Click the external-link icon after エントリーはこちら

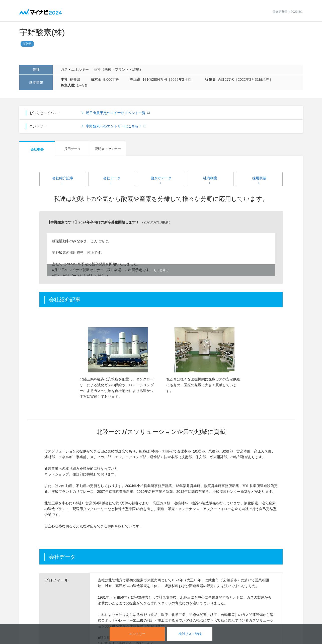coord(145,126)
